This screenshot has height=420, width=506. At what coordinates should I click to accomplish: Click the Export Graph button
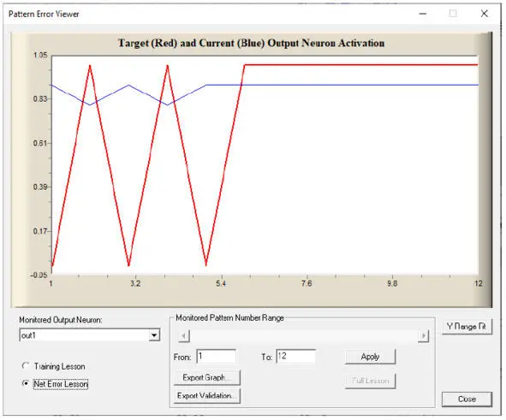207,377
